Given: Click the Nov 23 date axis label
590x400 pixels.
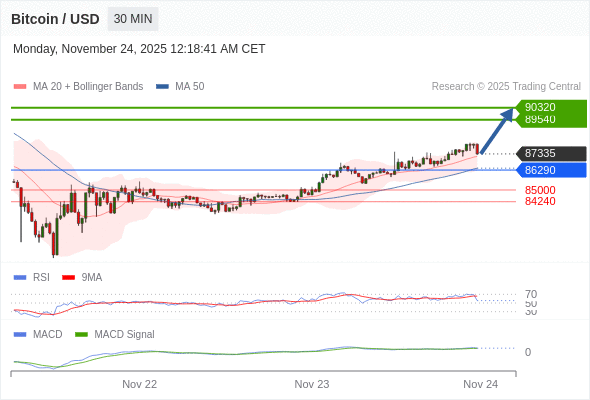Looking at the screenshot, I should (312, 384).
